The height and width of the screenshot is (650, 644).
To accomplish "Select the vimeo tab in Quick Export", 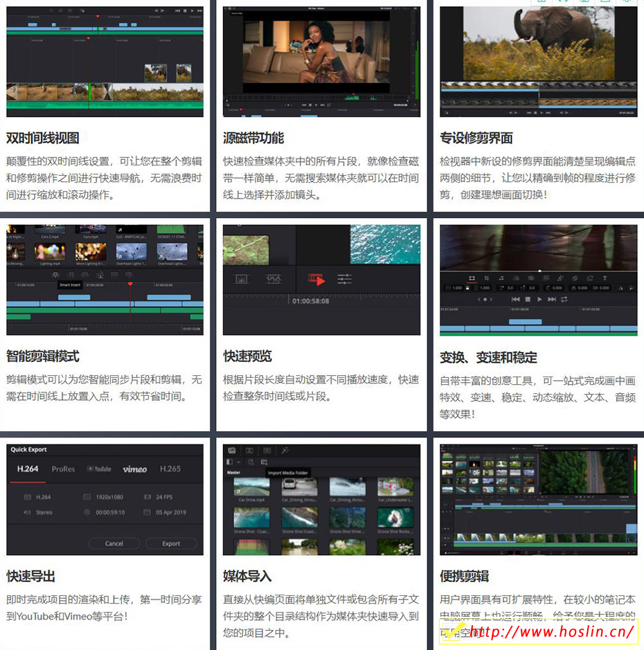I will coord(135,469).
